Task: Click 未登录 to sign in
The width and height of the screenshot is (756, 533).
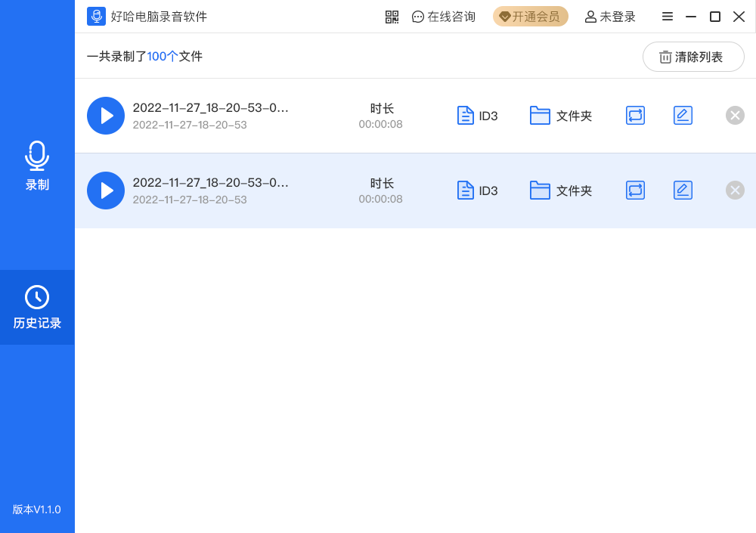Action: tap(609, 16)
